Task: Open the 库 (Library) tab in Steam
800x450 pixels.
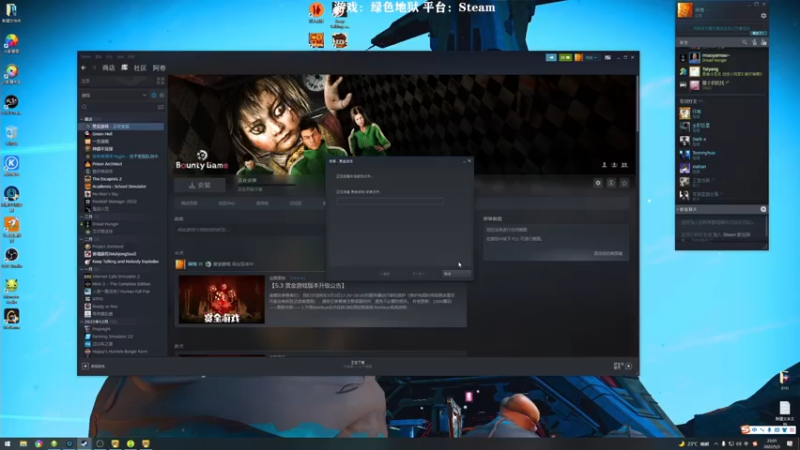Action: pyautogui.click(x=124, y=68)
